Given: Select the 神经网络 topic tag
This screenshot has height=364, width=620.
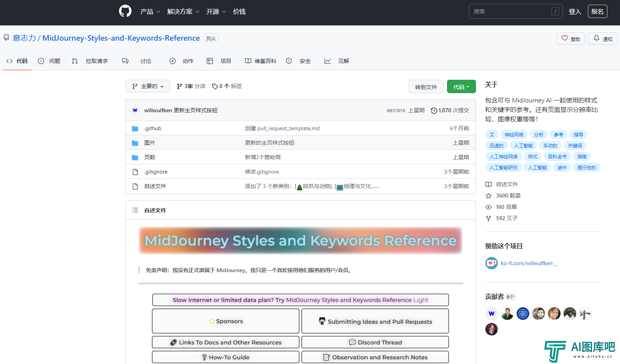Looking at the screenshot, I should click(x=514, y=134).
